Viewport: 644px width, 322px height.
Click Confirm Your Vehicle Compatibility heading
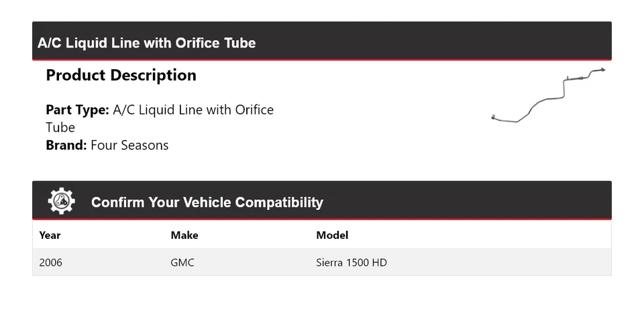tap(207, 202)
